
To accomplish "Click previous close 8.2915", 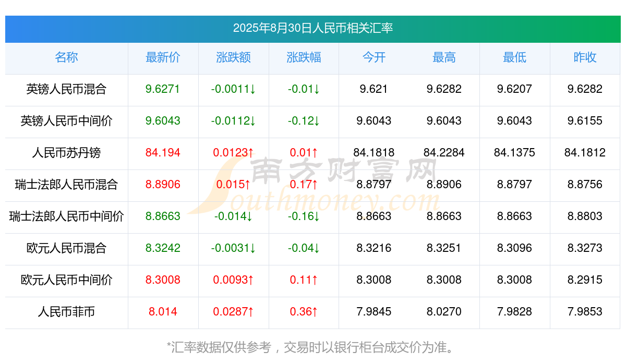I will (x=585, y=280).
